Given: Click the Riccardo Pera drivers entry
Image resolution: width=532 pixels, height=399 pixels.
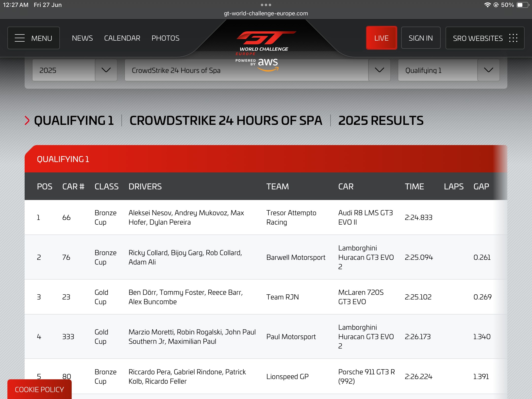Looking at the screenshot, I should pyautogui.click(x=187, y=377).
